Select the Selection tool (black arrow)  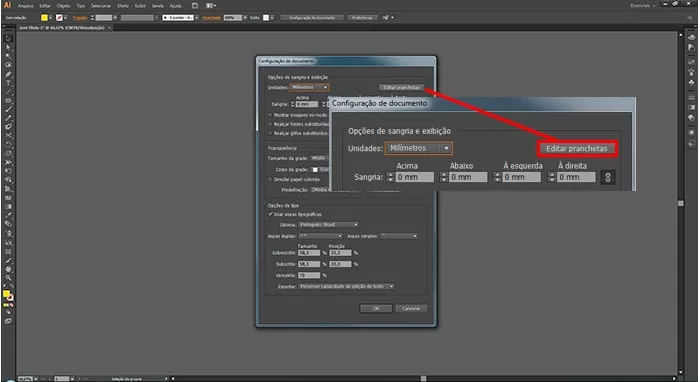point(8,38)
